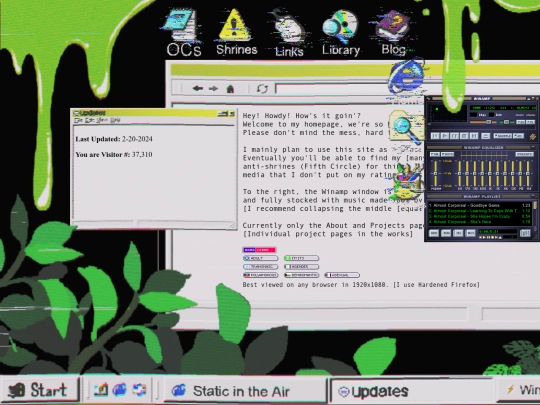Image resolution: width=540 pixels, height=405 pixels.
Task: Open playlist MISC menu
Action: click(470, 233)
